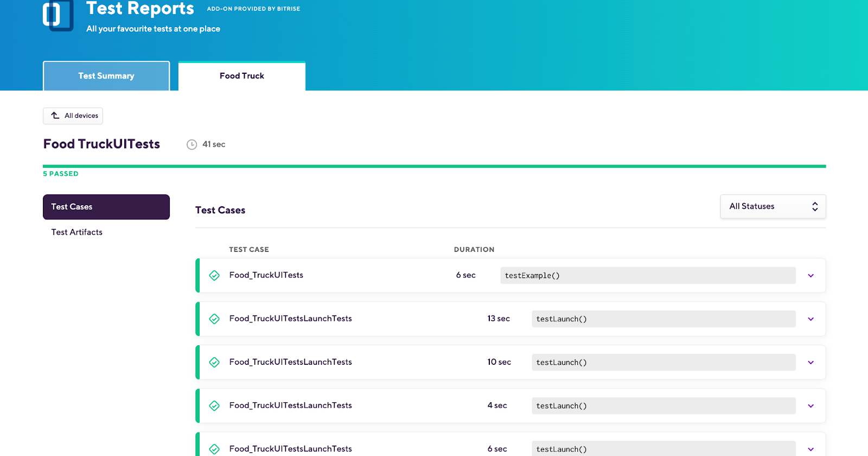868x456 pixels.
Task: Click the testExample() method field
Action: click(x=648, y=276)
